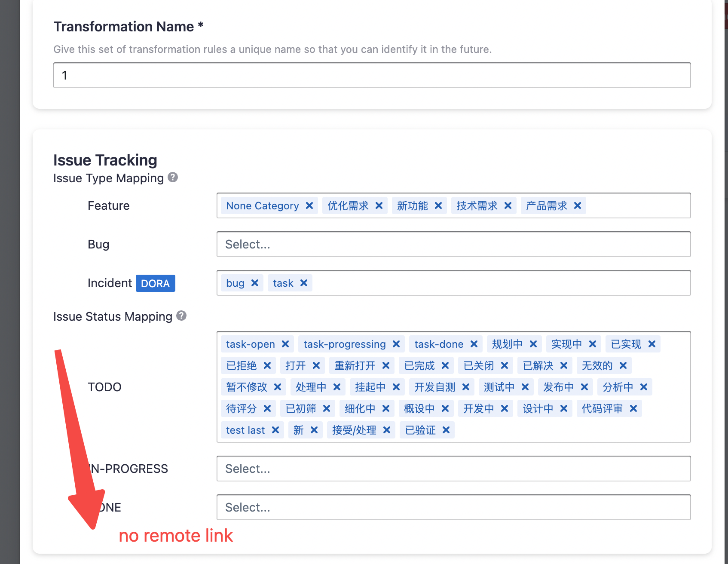Open Issue Status Mapping help icon

(181, 316)
